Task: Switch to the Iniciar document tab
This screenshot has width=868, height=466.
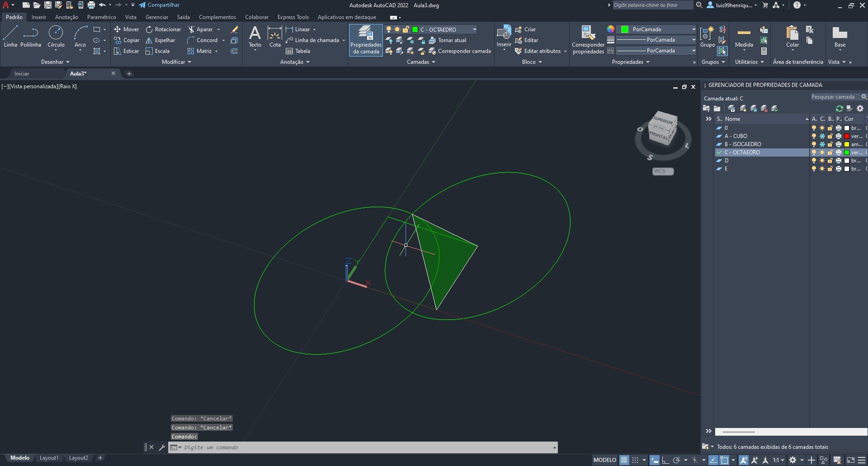Action: [x=21, y=73]
